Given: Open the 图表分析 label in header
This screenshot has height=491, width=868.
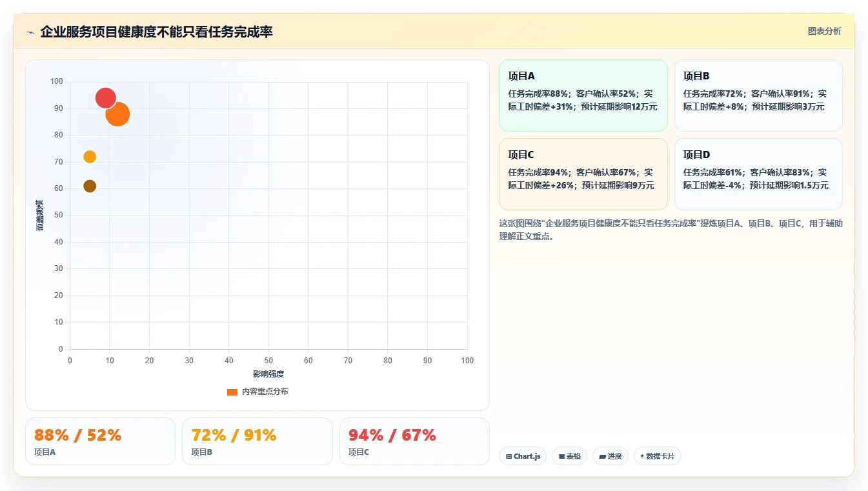Looking at the screenshot, I should [825, 31].
